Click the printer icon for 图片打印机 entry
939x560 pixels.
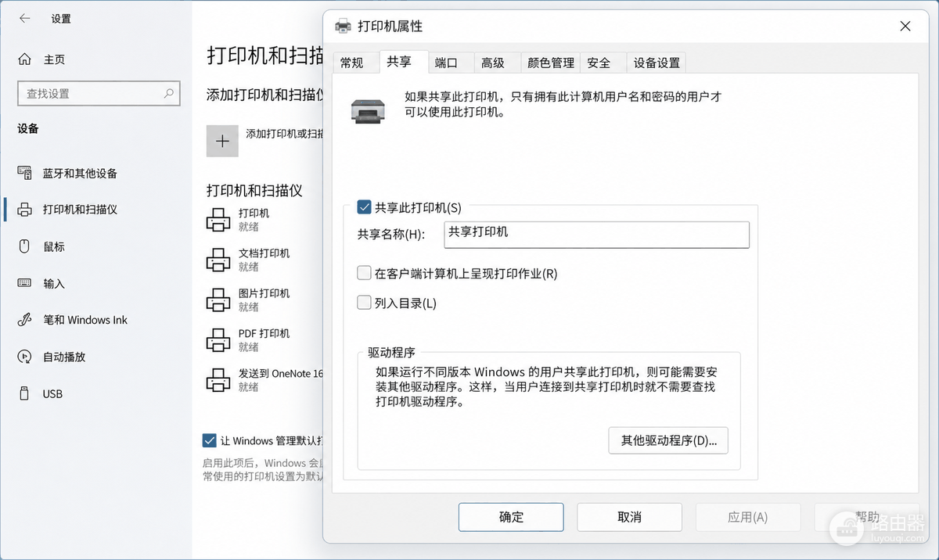(218, 300)
